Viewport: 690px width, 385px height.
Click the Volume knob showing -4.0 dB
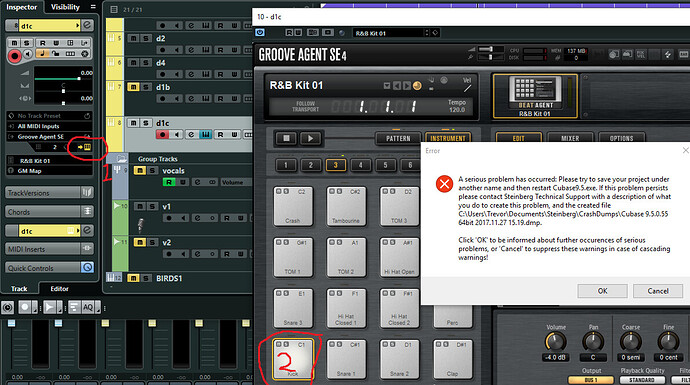(x=555, y=341)
